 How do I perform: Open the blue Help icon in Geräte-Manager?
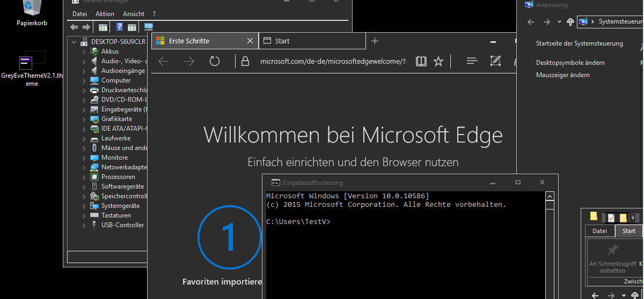(120, 27)
